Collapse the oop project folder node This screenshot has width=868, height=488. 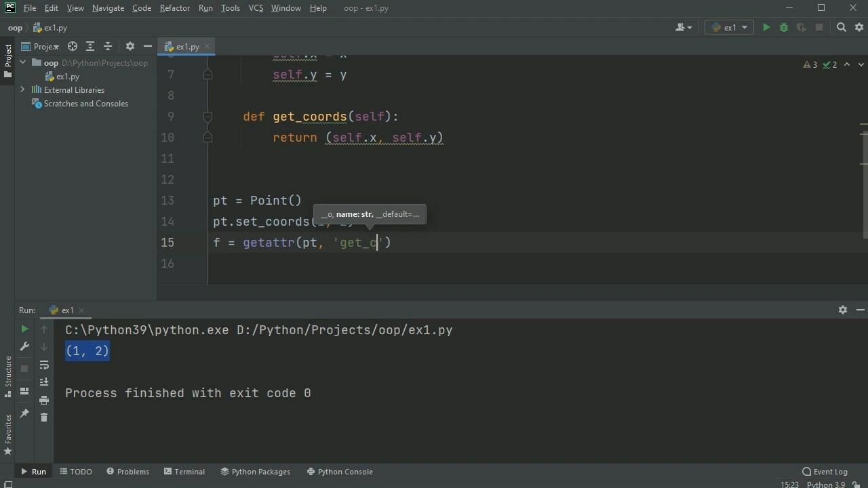coord(22,62)
